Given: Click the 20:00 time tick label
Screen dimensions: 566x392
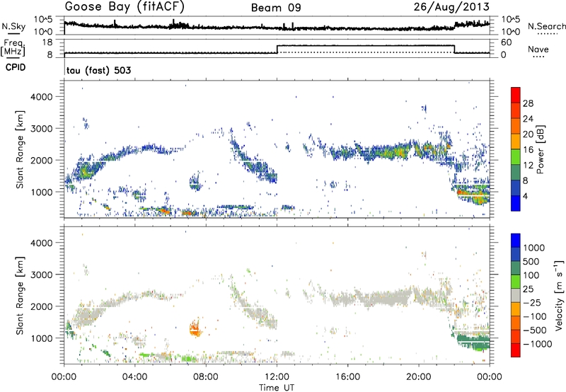Looking at the screenshot, I should pyautogui.click(x=418, y=377).
